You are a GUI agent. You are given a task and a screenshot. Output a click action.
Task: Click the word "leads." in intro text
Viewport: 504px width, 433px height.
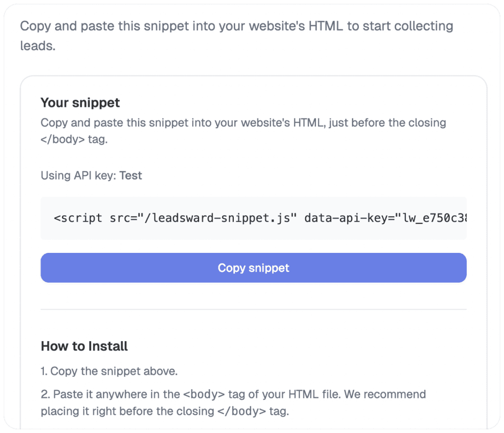[x=38, y=46]
